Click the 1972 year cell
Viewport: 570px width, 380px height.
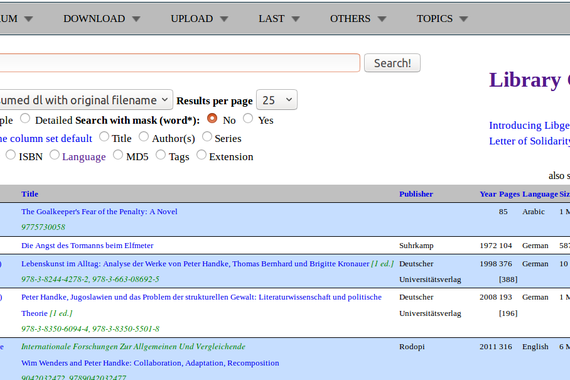pos(488,245)
